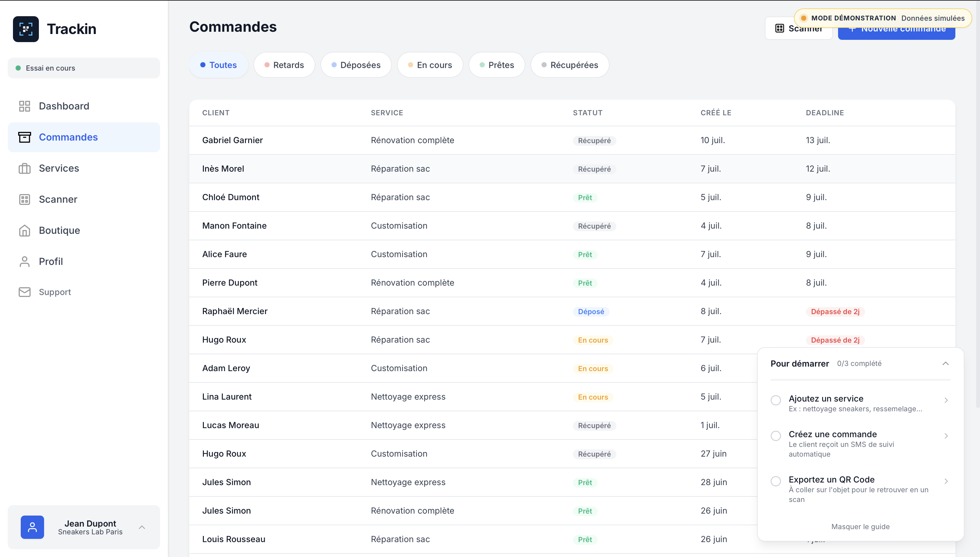Click Jean Dupont's blue avatar icon
Image resolution: width=980 pixels, height=557 pixels.
(x=32, y=527)
